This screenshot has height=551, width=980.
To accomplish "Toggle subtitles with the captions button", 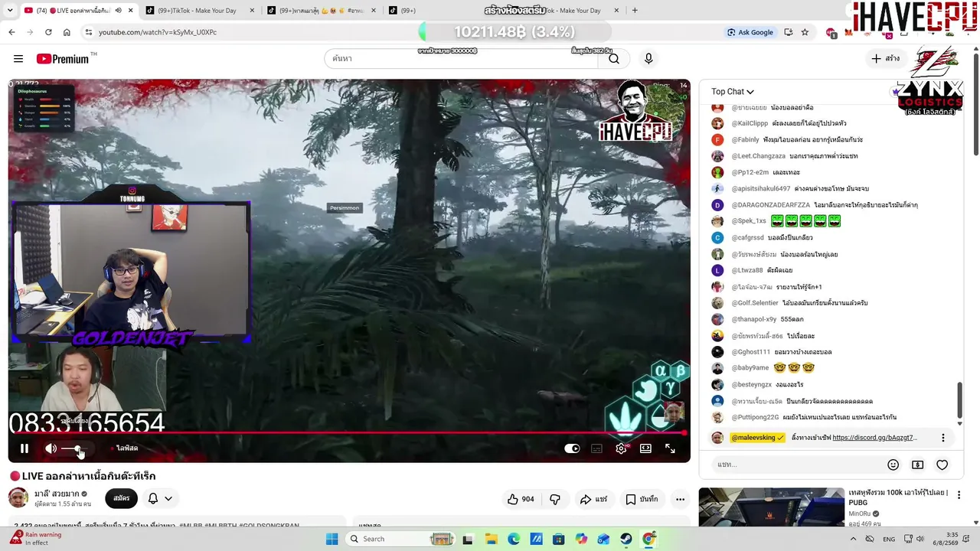I will point(596,448).
